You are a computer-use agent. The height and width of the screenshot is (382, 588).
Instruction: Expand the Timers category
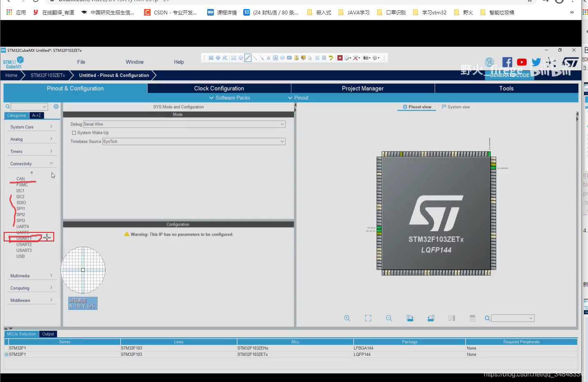click(32, 152)
